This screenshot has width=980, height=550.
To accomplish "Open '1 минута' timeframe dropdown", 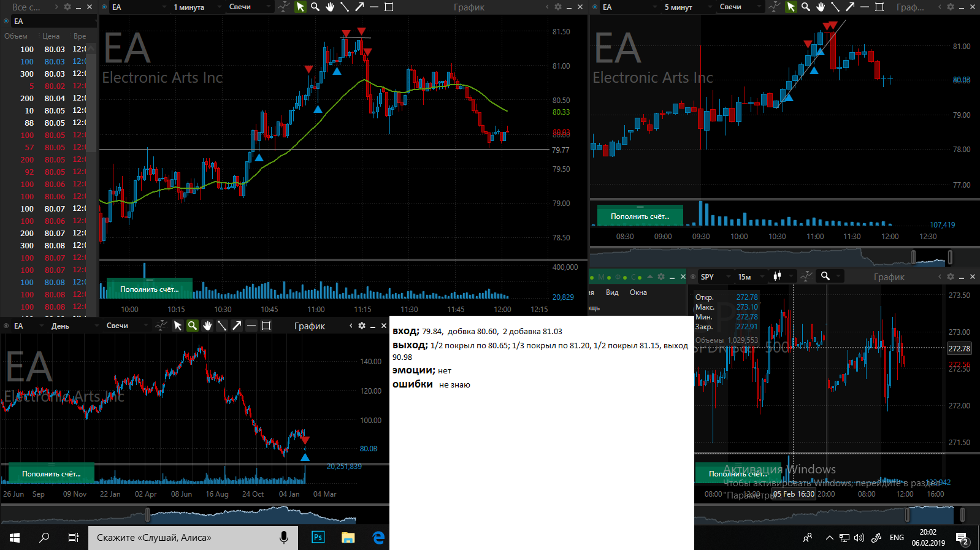I will click(x=196, y=7).
